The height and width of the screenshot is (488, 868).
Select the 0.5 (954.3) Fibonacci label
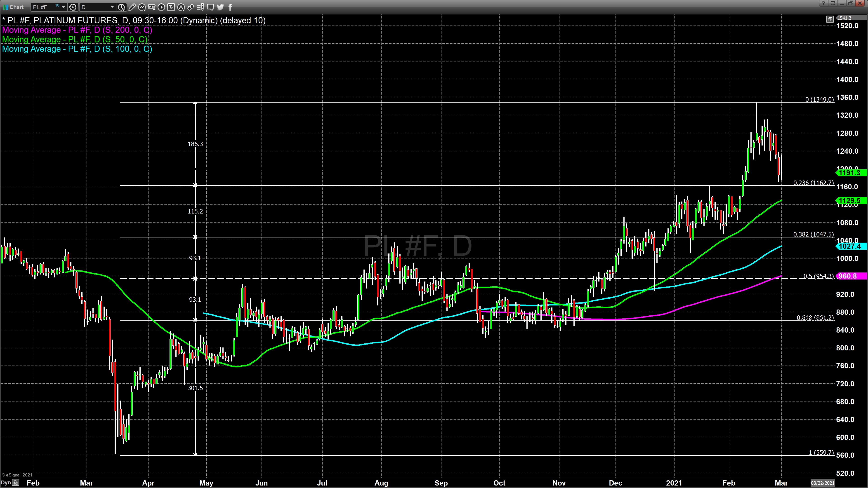tap(818, 276)
